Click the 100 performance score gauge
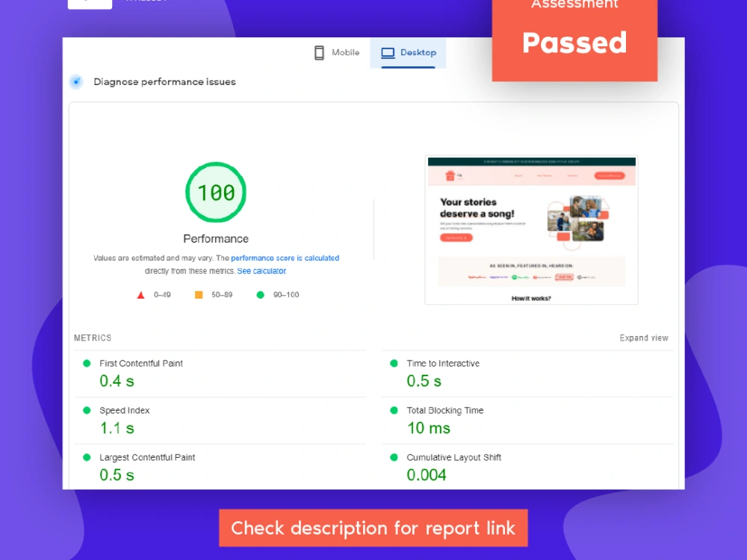This screenshot has height=560, width=747. click(x=216, y=193)
